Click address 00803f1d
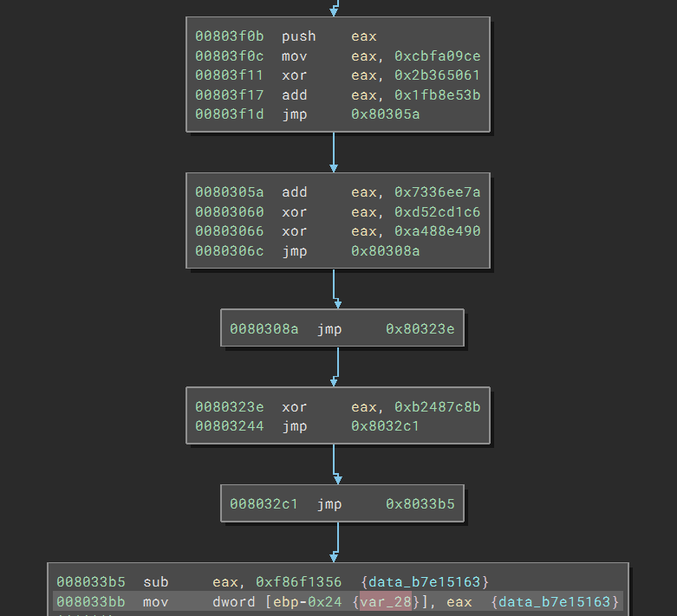677x616 pixels. (229, 114)
